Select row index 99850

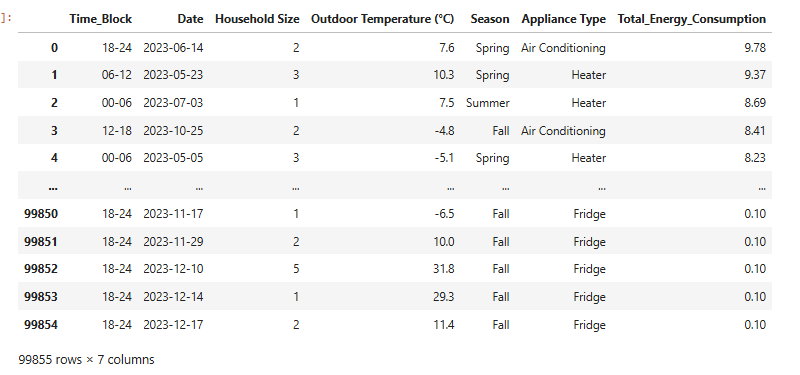point(41,214)
